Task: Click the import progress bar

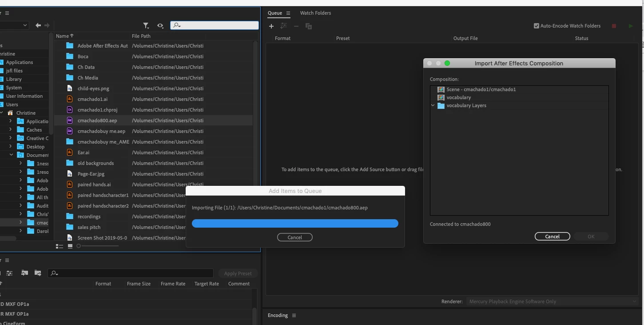Action: [x=295, y=224]
